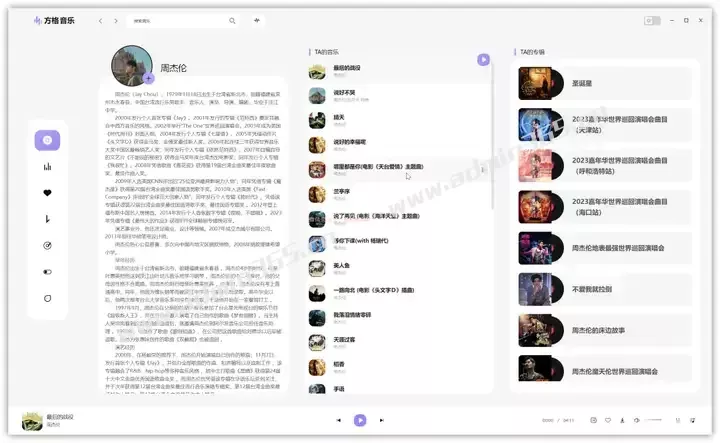The image size is (720, 443).
Task: Click the now-playing title 最后的战役 in bottom bar
Action: point(60,417)
